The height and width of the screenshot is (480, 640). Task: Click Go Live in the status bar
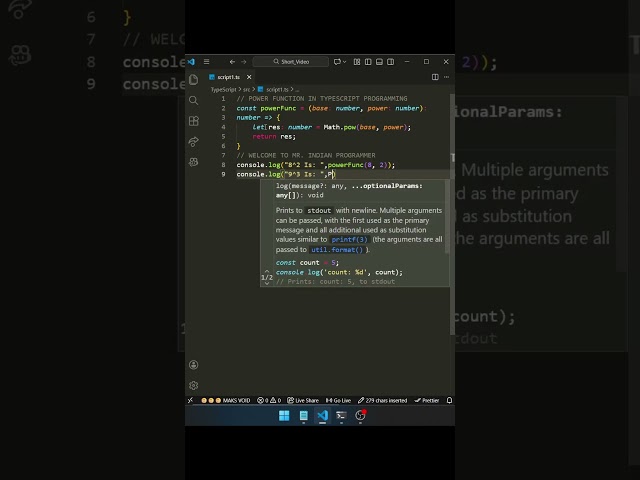coord(338,400)
